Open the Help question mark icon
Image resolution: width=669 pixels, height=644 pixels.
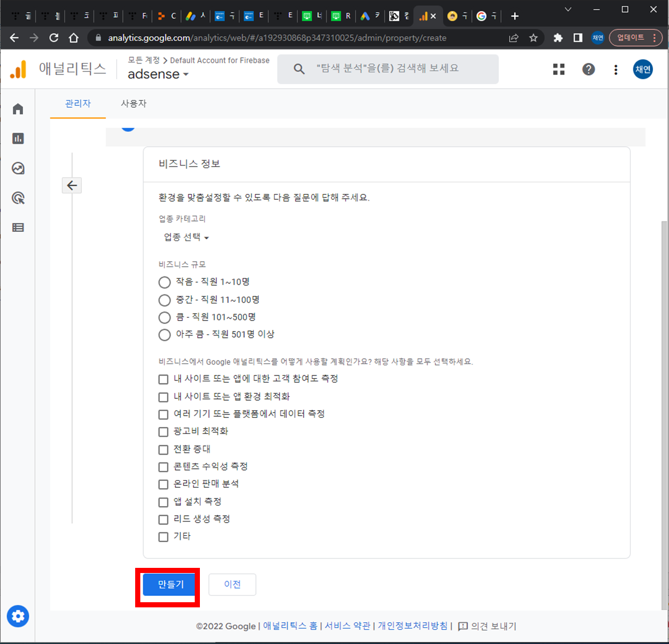click(x=588, y=69)
